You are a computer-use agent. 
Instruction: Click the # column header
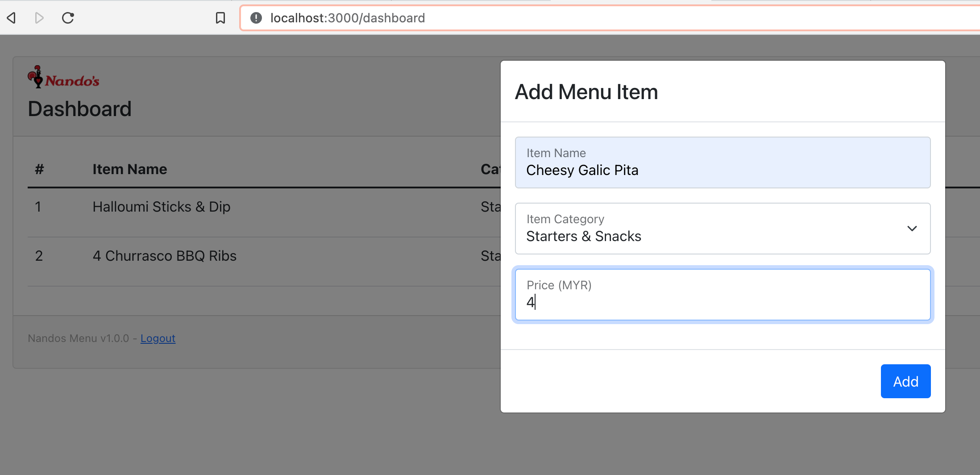pos(39,169)
